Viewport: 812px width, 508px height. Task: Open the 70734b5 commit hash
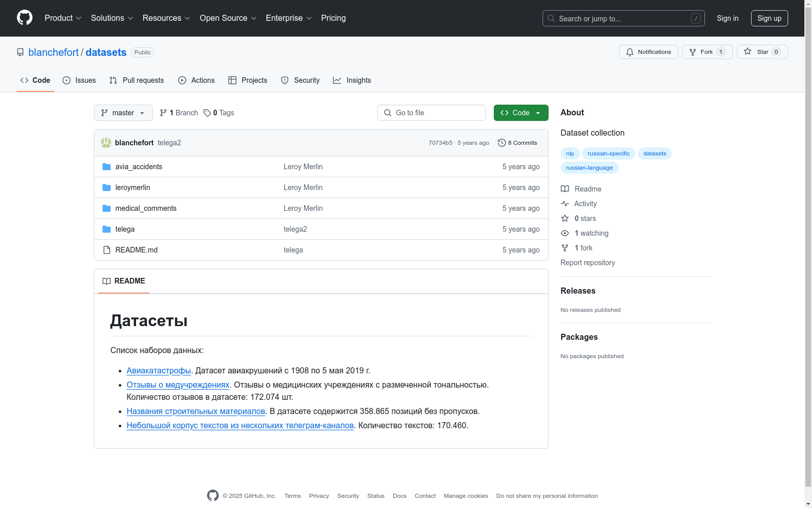(x=441, y=143)
